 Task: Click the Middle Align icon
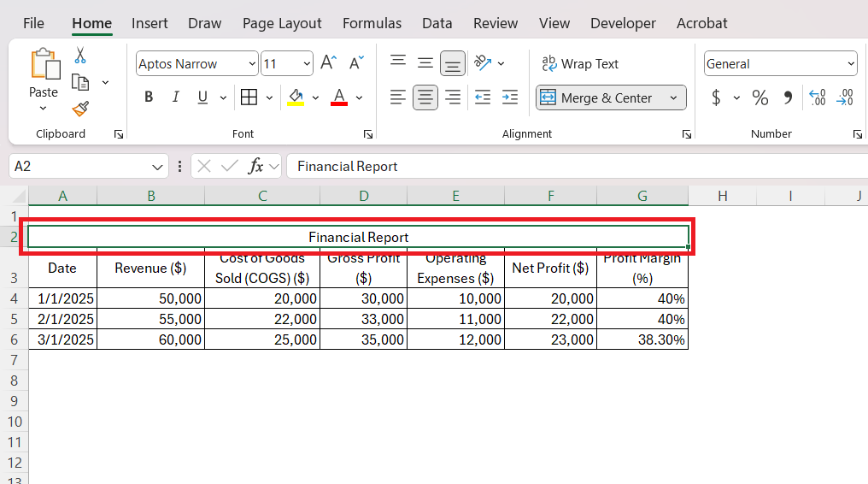[425, 63]
